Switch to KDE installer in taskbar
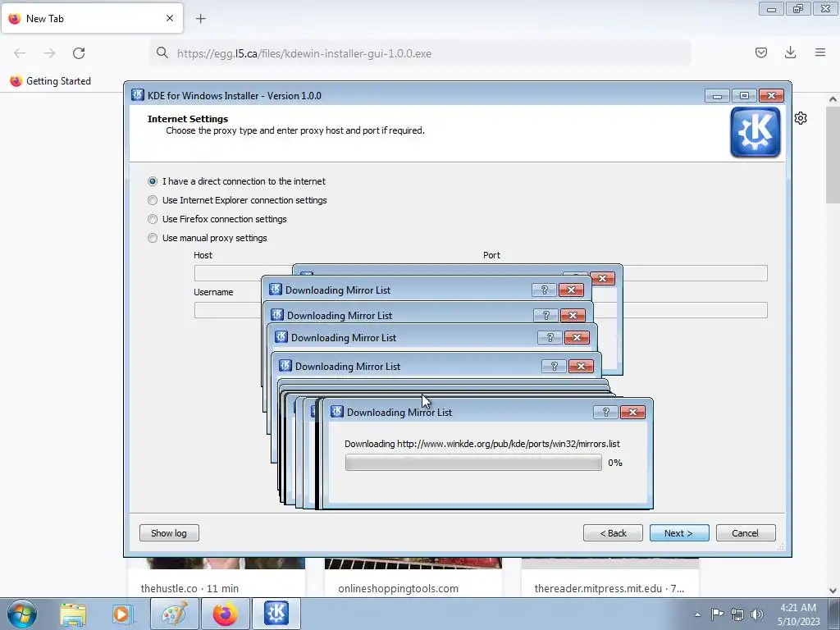 point(276,614)
